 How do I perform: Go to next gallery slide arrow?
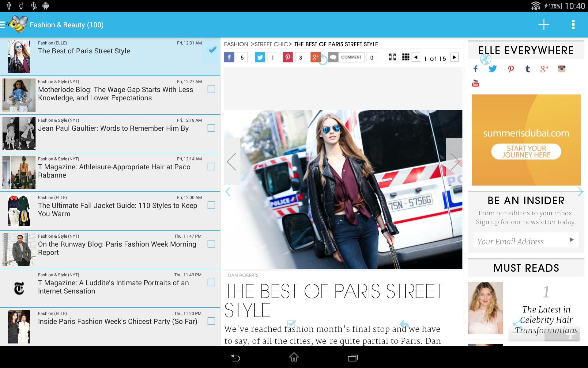[454, 57]
